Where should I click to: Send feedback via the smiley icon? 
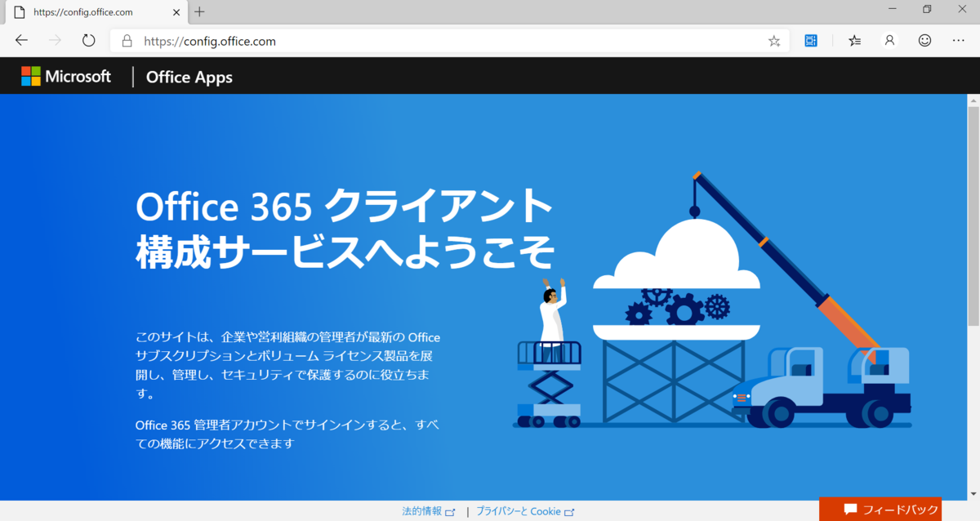[x=924, y=40]
